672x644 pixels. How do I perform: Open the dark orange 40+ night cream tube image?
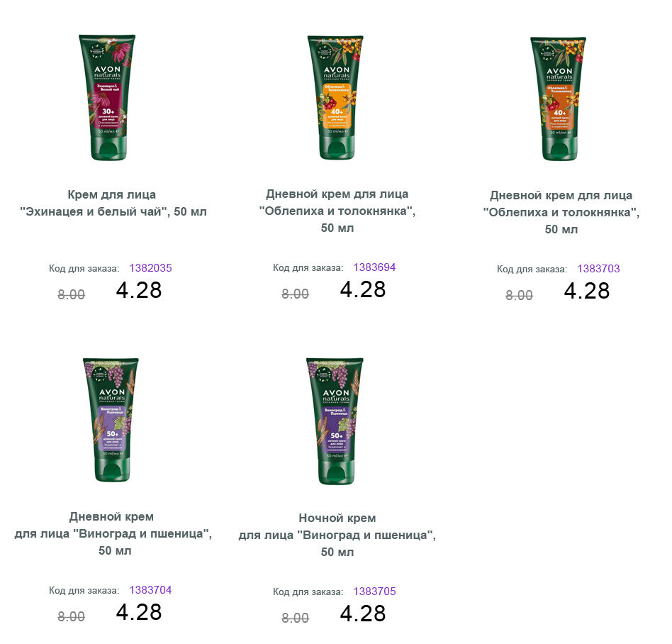pyautogui.click(x=559, y=99)
